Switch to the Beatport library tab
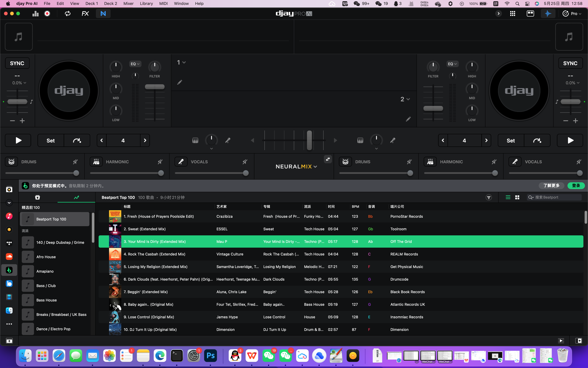Image resolution: width=588 pixels, height=368 pixels. [x=38, y=197]
